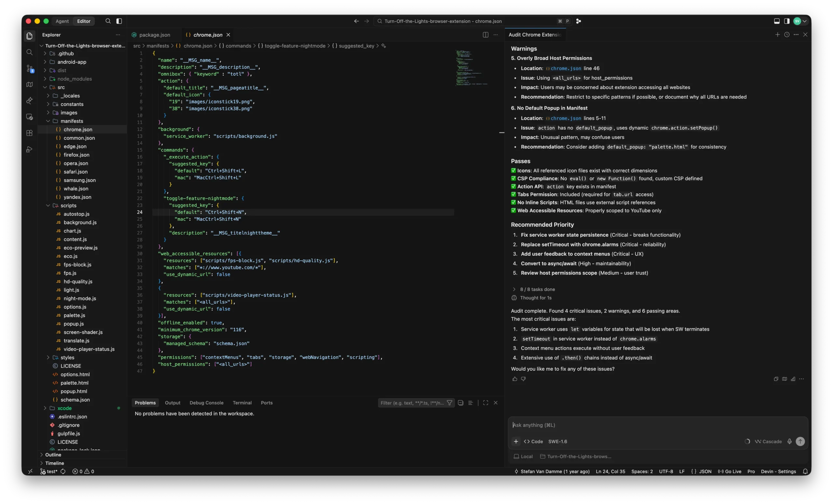Open the Explorer view in activity bar
This screenshot has width=833, height=504.
29,36
